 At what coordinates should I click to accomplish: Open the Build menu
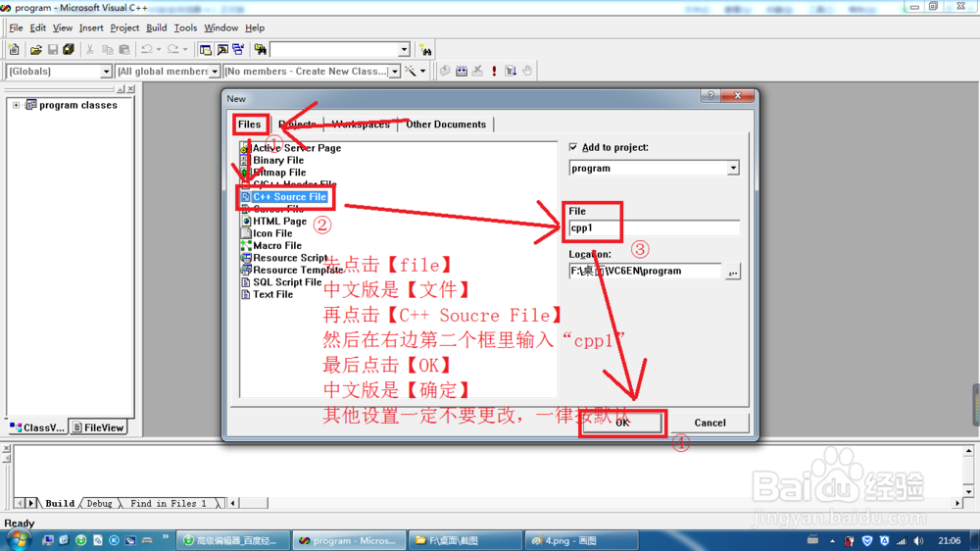pyautogui.click(x=156, y=27)
